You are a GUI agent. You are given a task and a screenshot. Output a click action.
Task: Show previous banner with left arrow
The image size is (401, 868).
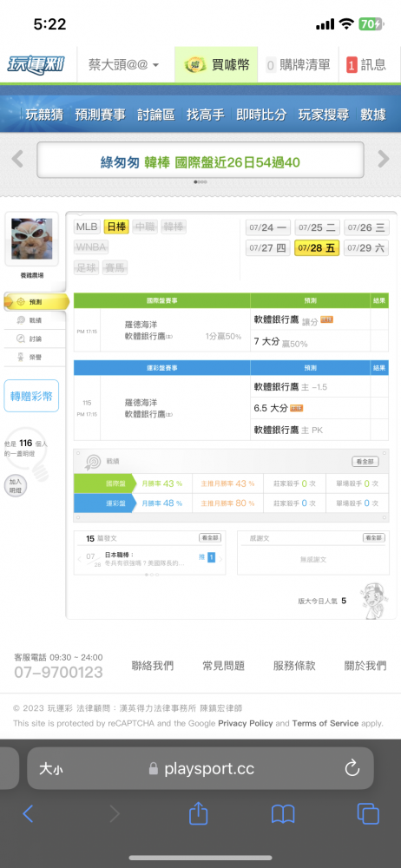click(17, 160)
